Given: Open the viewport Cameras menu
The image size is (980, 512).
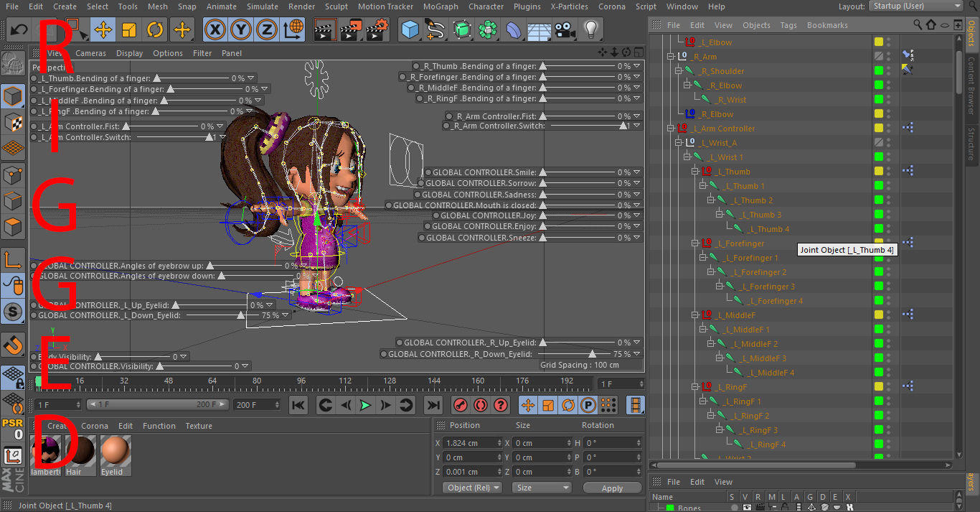Looking at the screenshot, I should pos(91,53).
